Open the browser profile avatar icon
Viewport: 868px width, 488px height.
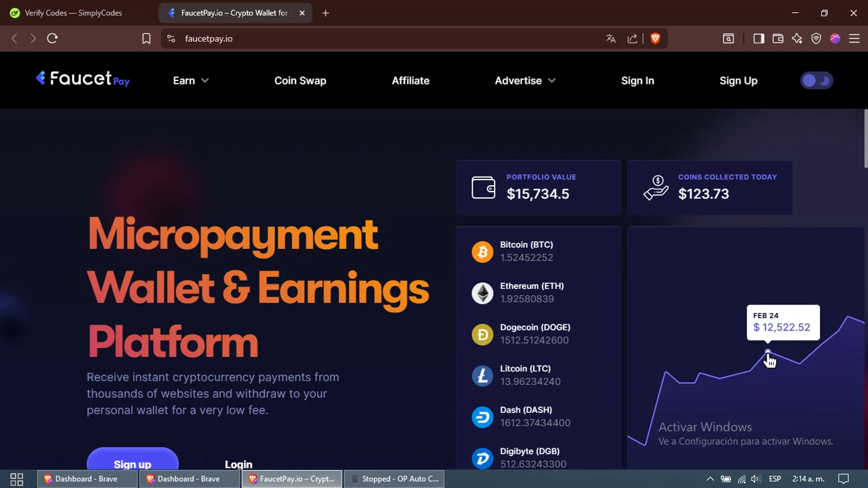click(835, 38)
